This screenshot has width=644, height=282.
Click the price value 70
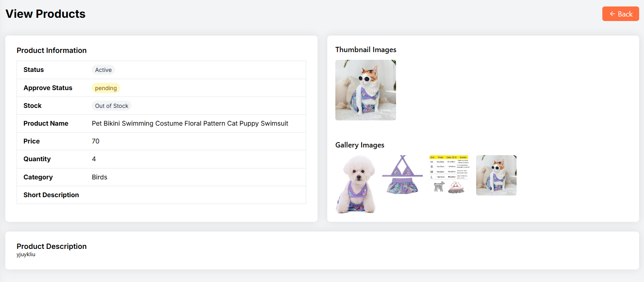(x=95, y=141)
